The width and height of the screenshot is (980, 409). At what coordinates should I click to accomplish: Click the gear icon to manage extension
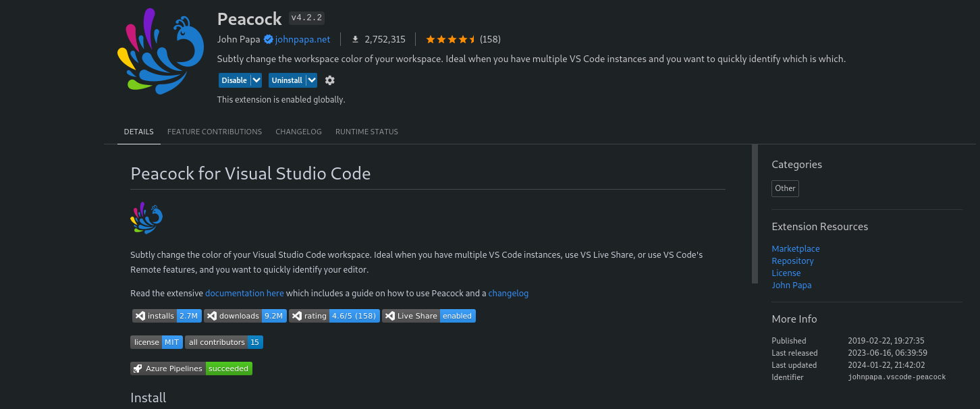tap(329, 80)
